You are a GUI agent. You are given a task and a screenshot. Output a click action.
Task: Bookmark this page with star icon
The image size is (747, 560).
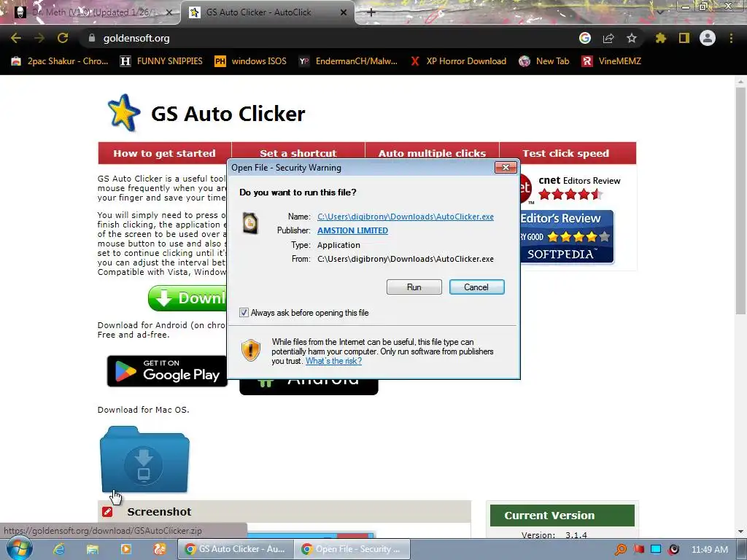coord(632,38)
